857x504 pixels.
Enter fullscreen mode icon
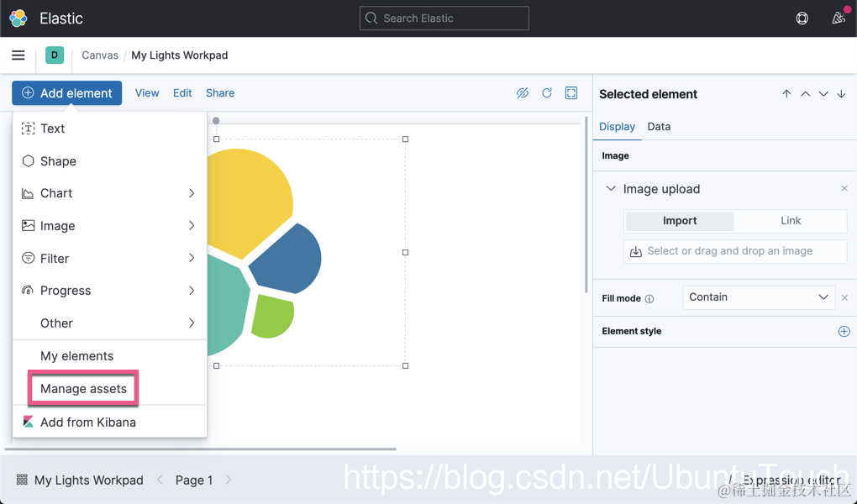tap(571, 93)
